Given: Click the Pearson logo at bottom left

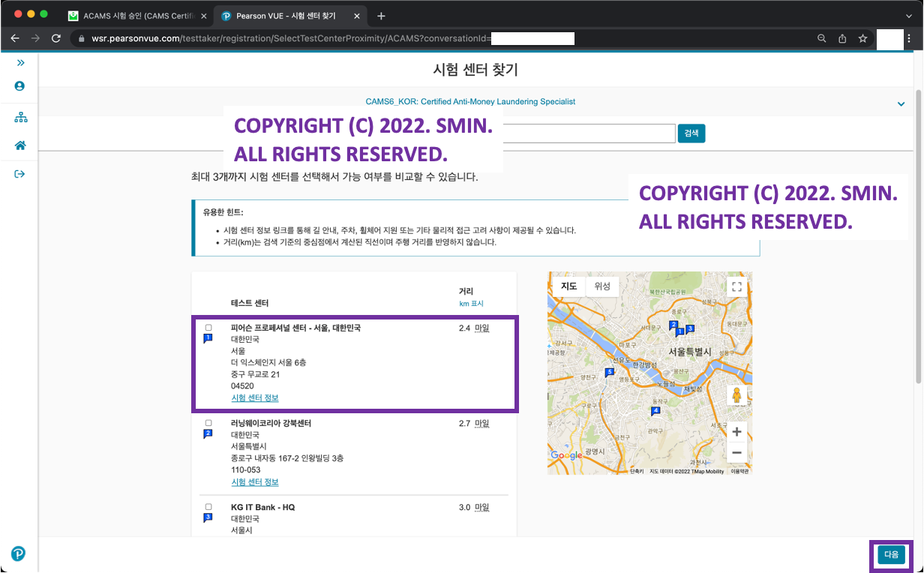Looking at the screenshot, I should point(19,554).
